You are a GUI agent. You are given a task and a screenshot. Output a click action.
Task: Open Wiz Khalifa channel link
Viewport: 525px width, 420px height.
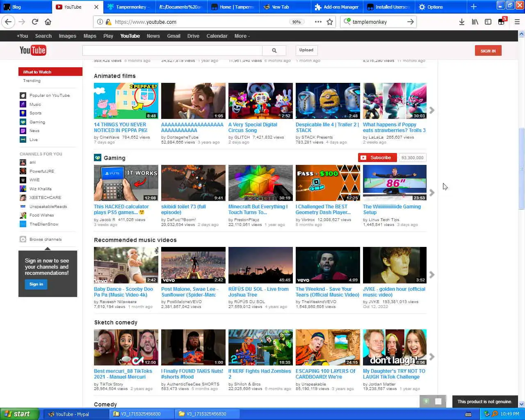point(40,189)
